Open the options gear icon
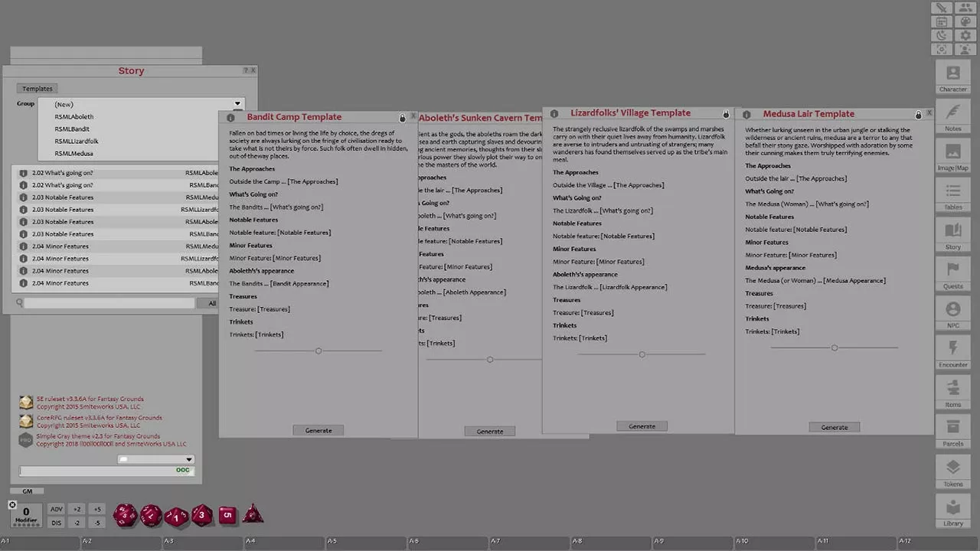 point(965,35)
